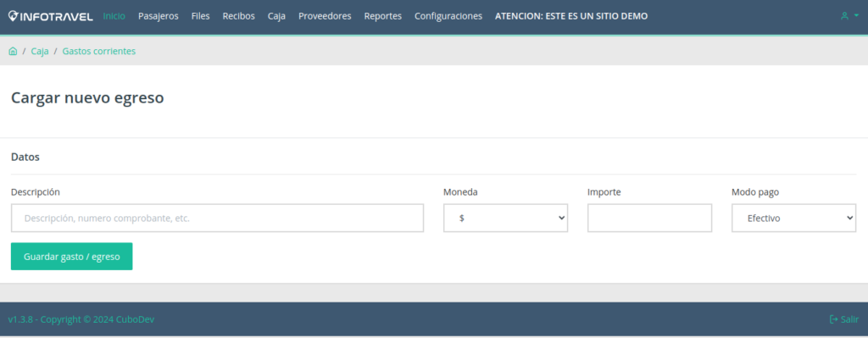Open the Inicio menu item
Image resolution: width=868 pixels, height=338 pixels.
[114, 16]
